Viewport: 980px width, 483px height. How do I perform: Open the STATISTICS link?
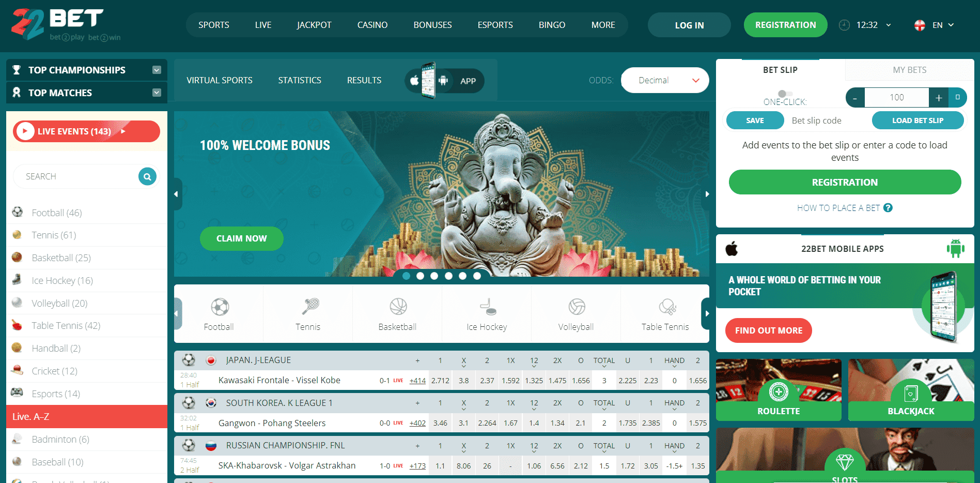click(300, 80)
